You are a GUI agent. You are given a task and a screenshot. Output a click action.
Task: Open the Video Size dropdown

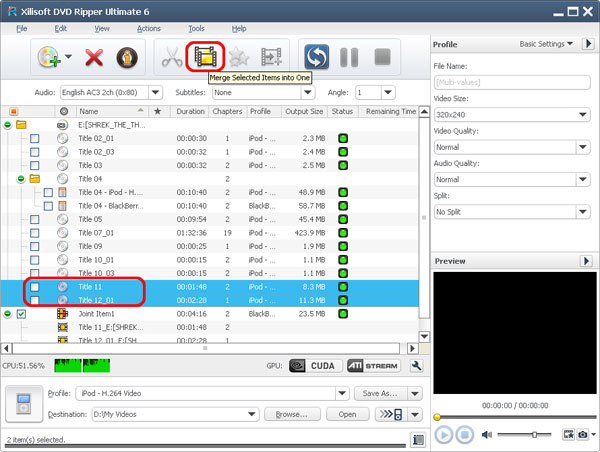[x=583, y=114]
